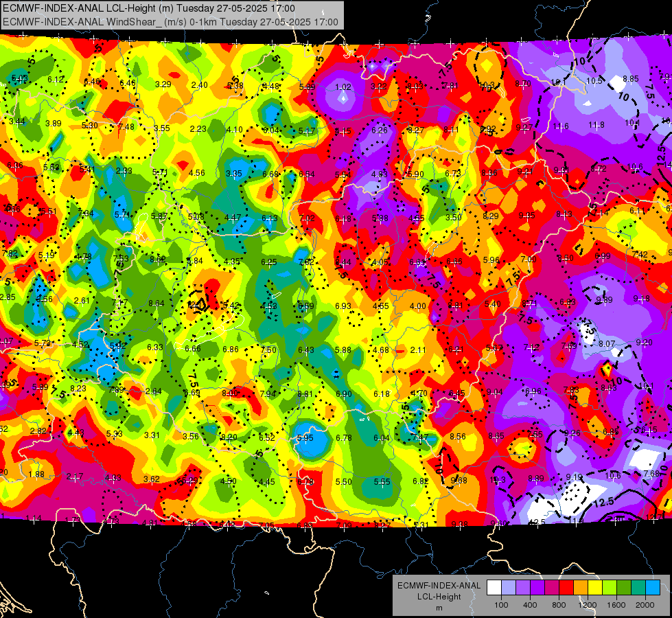Click the LCL-Height title line at top
This screenshot has width=672, height=618.
coord(149,8)
